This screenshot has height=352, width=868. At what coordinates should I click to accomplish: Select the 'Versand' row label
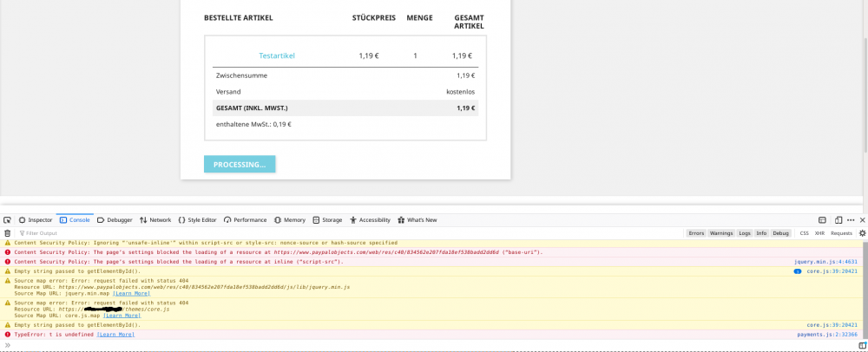[228, 92]
